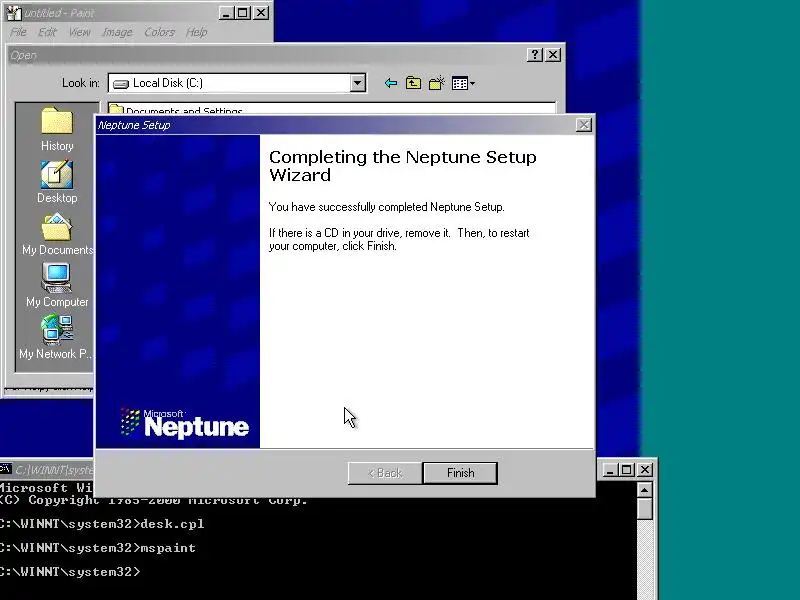This screenshot has height=600, width=800.
Task: Click the Back arrow in Open dialog
Action: [x=391, y=83]
